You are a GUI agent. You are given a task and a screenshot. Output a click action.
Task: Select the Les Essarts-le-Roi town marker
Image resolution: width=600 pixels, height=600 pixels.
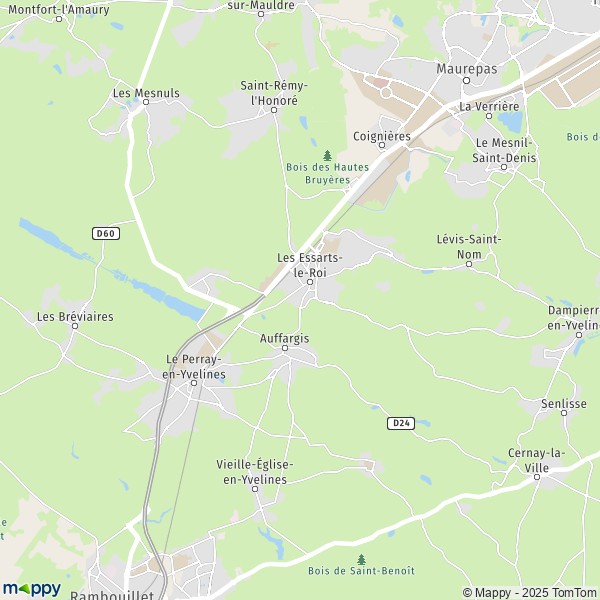[x=310, y=282]
